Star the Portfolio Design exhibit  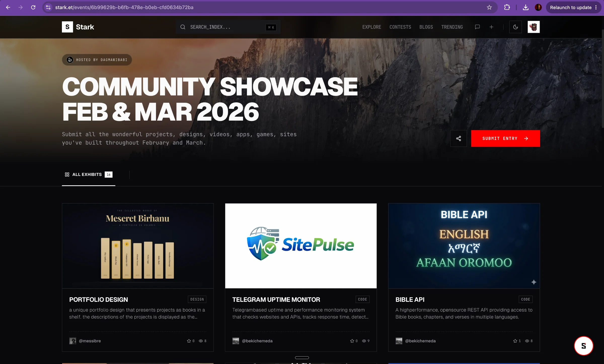tap(189, 341)
